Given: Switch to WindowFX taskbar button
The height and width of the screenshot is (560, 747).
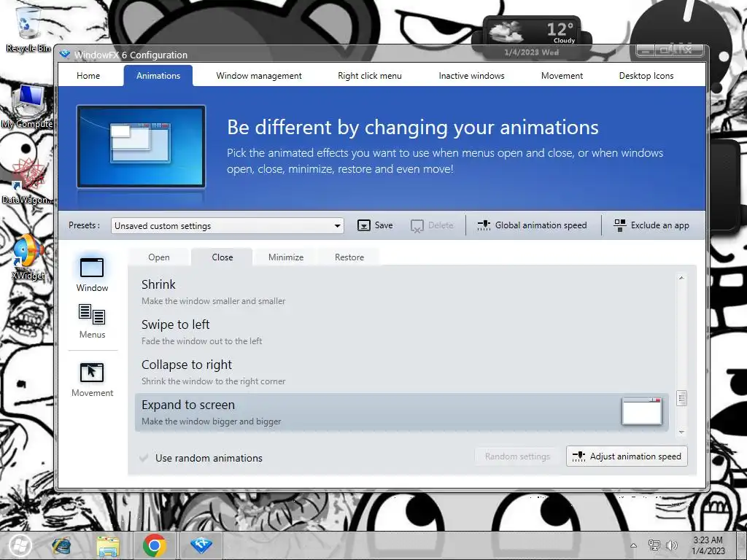Looking at the screenshot, I should pos(201,545).
